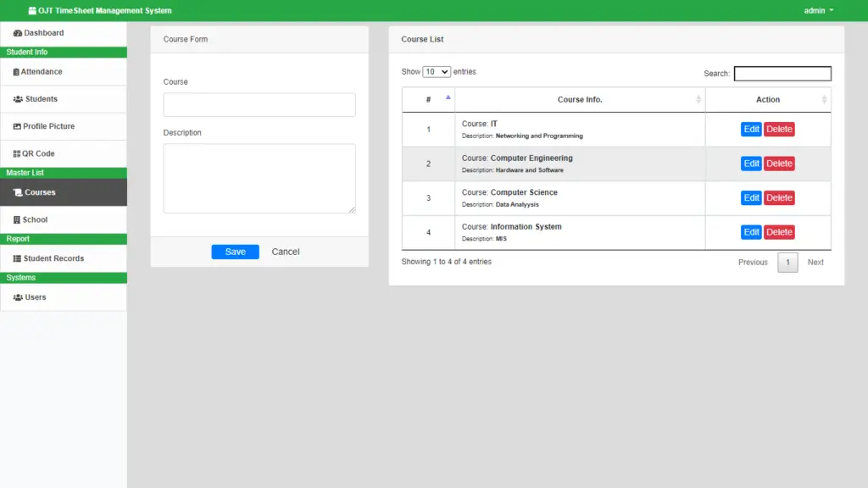Open the QR Code page icon
Image resolution: width=868 pixels, height=488 pixels.
pyautogui.click(x=16, y=152)
